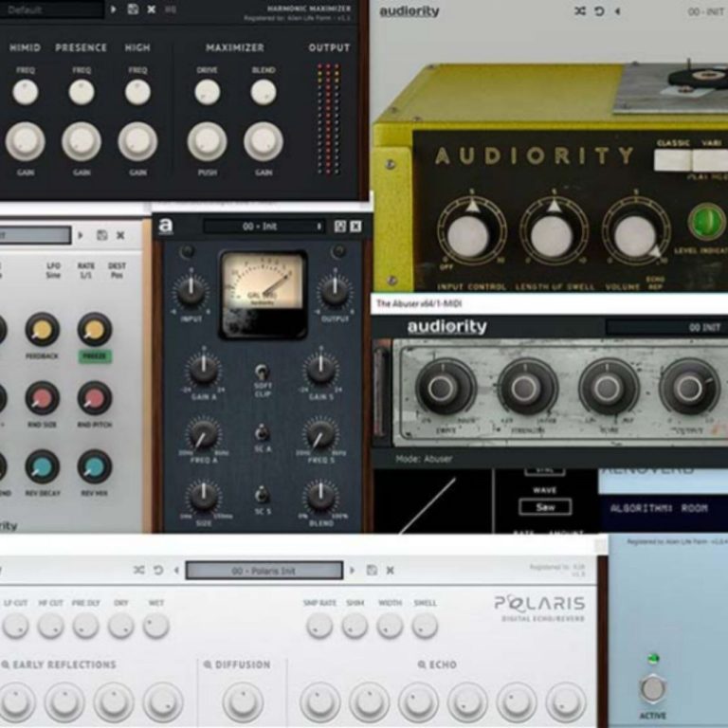Open 00 - Init preset menu in compressor
Screen dimensions: 728x728
pyautogui.click(x=264, y=227)
